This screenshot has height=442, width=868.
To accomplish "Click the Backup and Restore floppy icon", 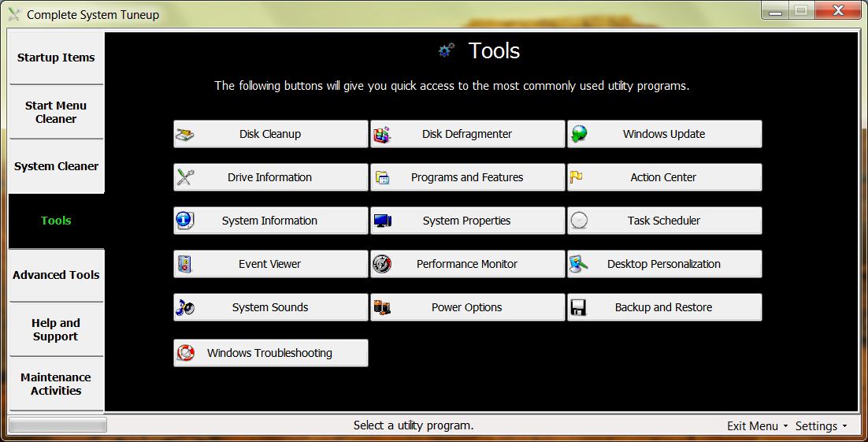I will 579,307.
